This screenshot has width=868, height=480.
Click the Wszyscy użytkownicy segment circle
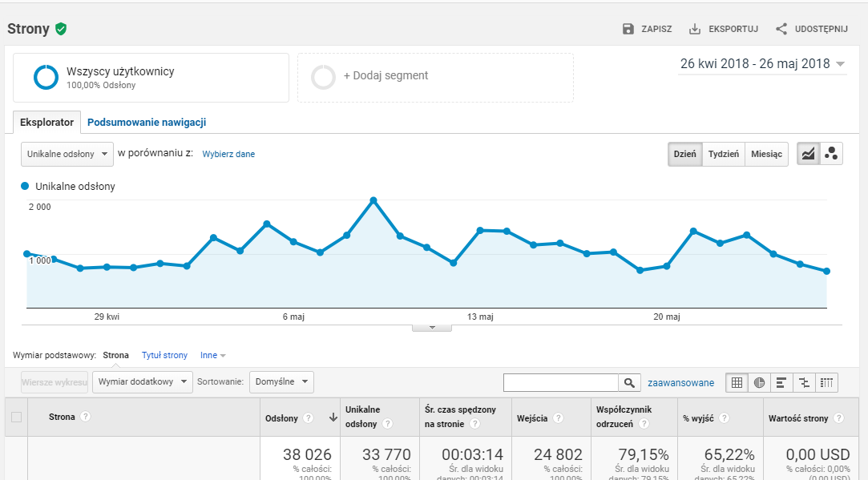[46, 77]
